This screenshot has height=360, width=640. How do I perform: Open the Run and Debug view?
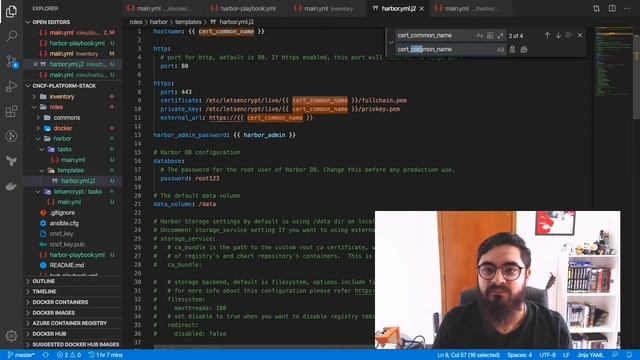click(11, 86)
